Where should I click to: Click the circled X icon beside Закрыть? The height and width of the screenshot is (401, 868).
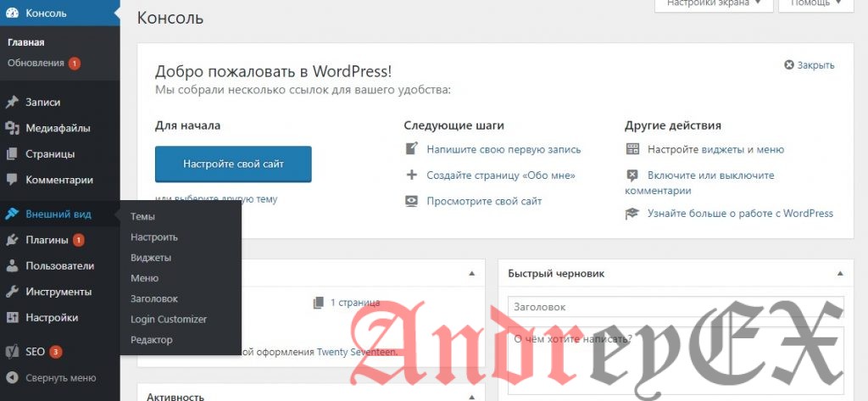789,64
